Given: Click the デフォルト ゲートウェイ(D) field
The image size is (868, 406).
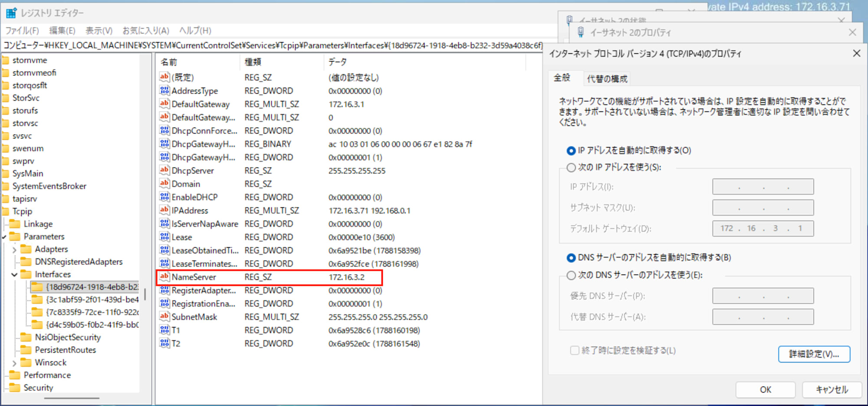Looking at the screenshot, I should (x=763, y=228).
